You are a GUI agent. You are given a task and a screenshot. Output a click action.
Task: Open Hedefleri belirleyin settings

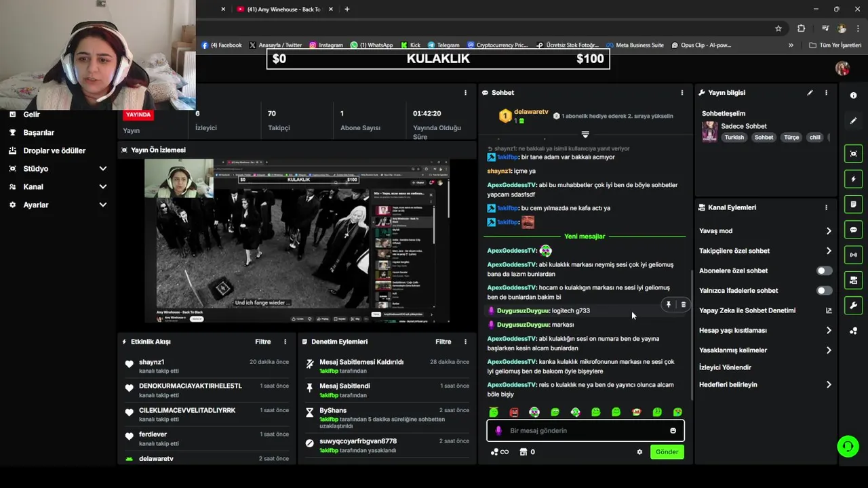click(765, 384)
